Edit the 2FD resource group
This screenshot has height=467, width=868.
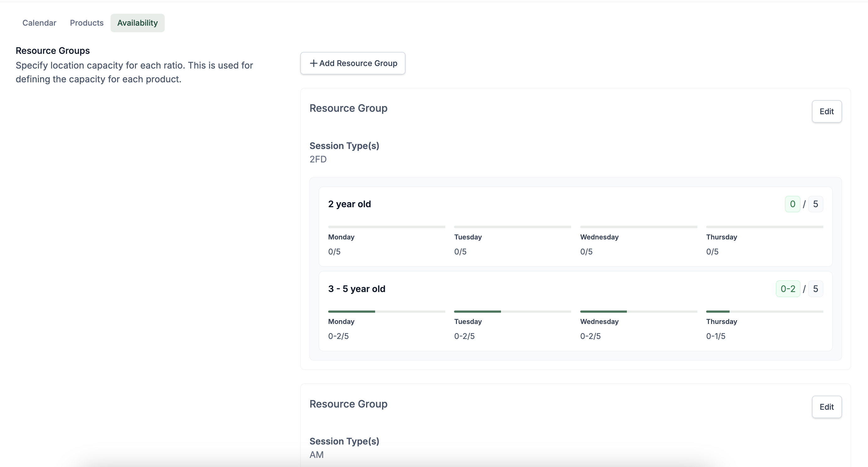click(x=826, y=111)
